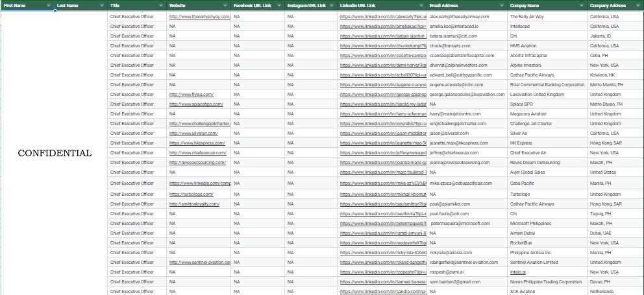Open the Facebook URL Link filter dropdown

click(279, 6)
